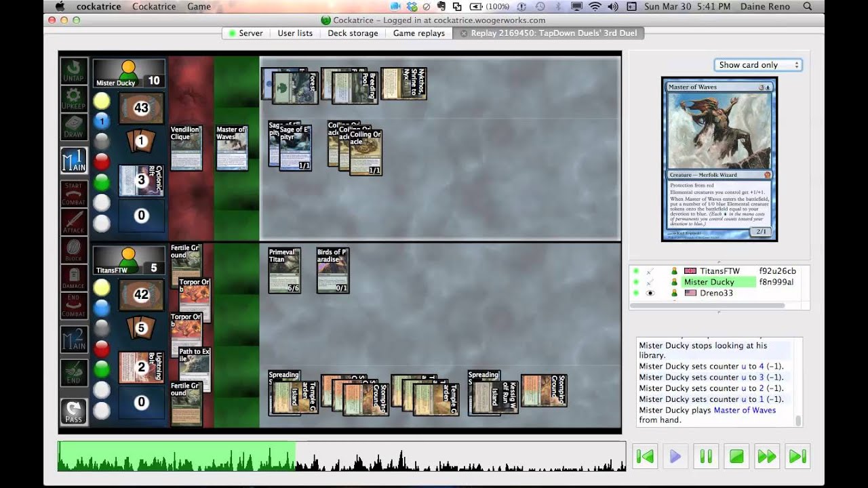
Task: Click the Pass turn icon
Action: [74, 411]
